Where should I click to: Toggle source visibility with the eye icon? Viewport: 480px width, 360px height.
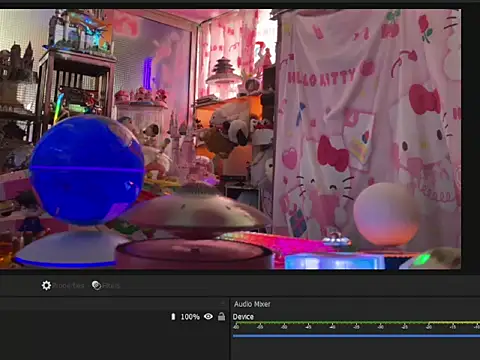pos(208,316)
